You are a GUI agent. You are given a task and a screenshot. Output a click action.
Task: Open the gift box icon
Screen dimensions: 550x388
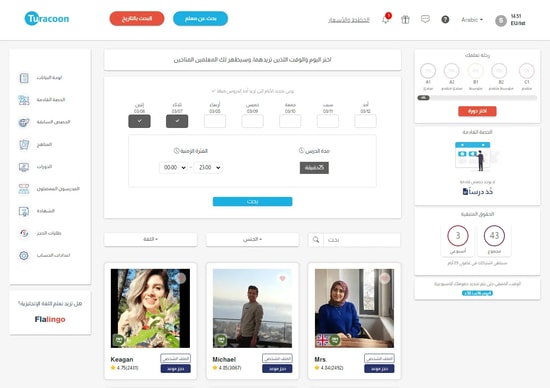click(405, 19)
